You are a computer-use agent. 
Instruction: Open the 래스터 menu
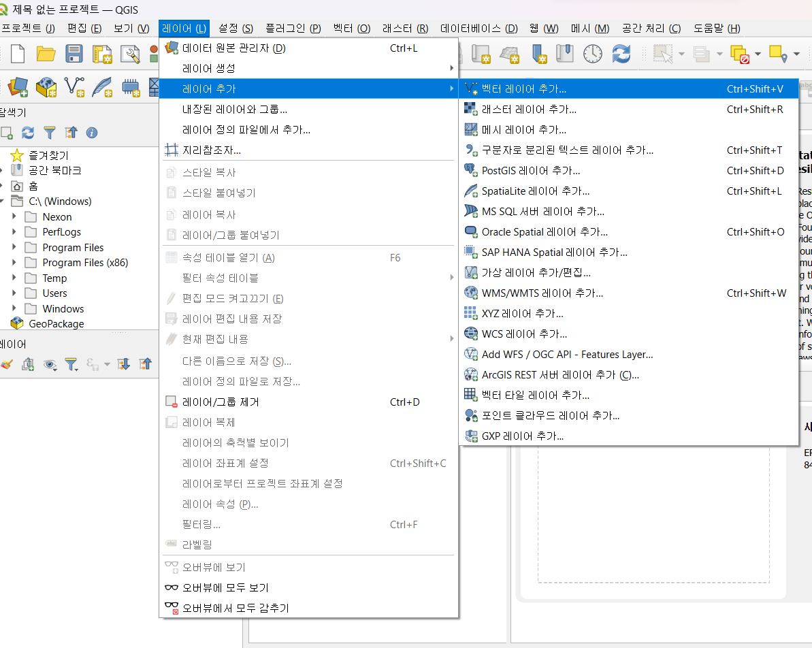coord(406,29)
